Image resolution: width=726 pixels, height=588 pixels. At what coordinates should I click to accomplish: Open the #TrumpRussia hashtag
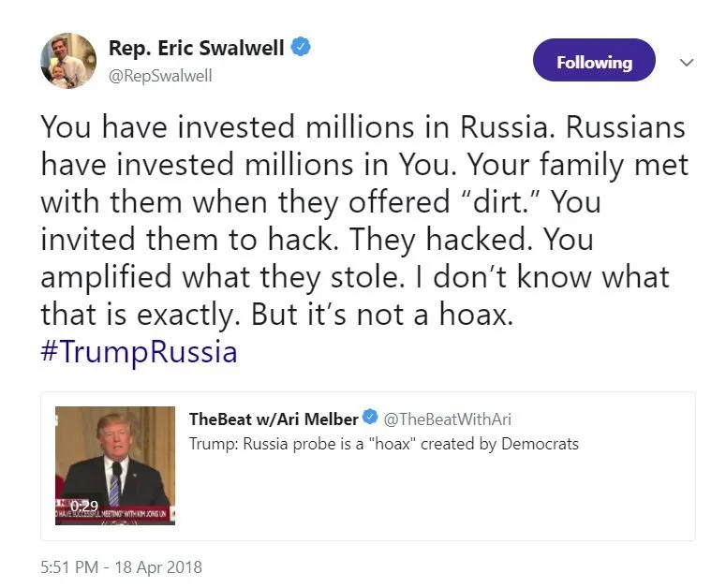click(139, 352)
